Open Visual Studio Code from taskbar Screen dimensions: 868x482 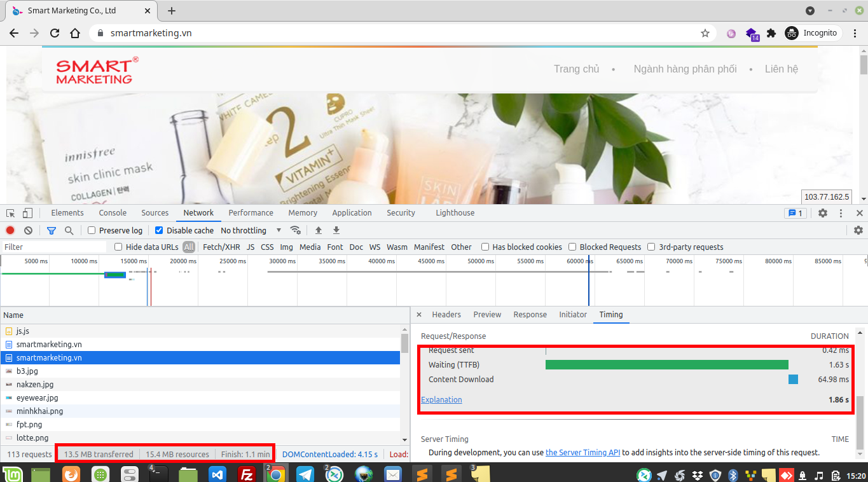click(218, 474)
